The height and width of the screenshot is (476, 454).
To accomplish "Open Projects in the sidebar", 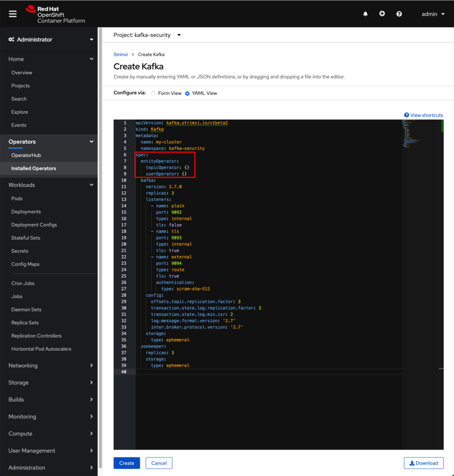I will [x=20, y=86].
